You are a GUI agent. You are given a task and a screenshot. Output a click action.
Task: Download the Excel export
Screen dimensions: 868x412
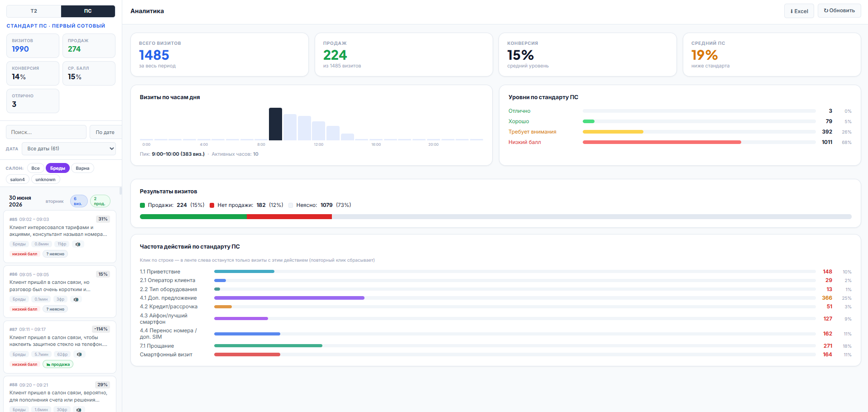[799, 11]
